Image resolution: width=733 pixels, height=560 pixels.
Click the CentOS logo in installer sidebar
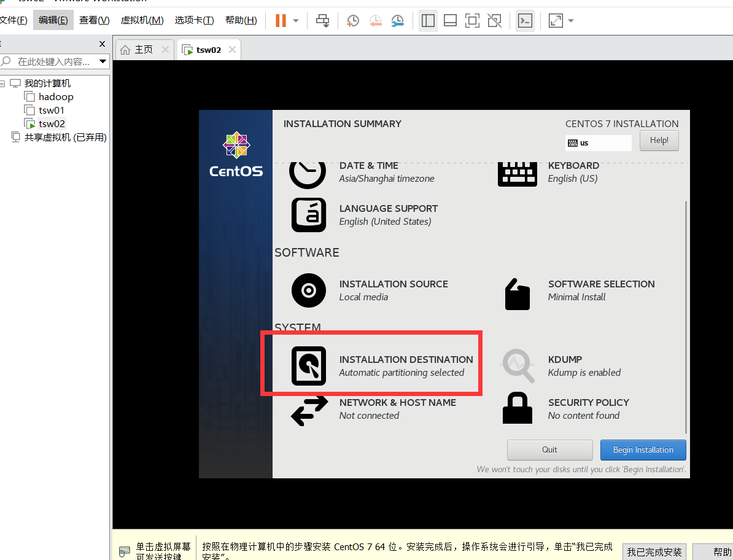click(236, 154)
